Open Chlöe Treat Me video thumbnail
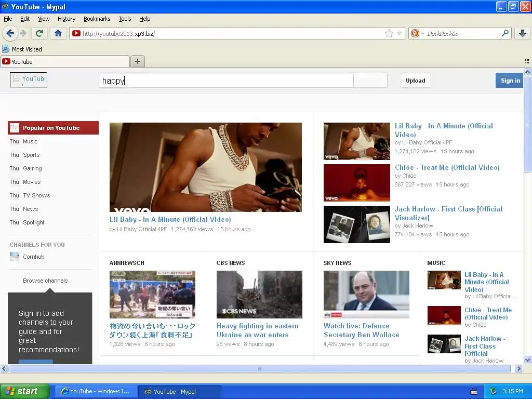Screen dimensions: 532x399 click(x=356, y=183)
